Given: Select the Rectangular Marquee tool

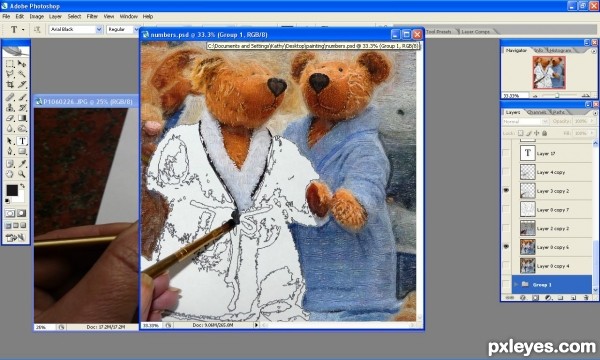Looking at the screenshot, I should [10, 64].
